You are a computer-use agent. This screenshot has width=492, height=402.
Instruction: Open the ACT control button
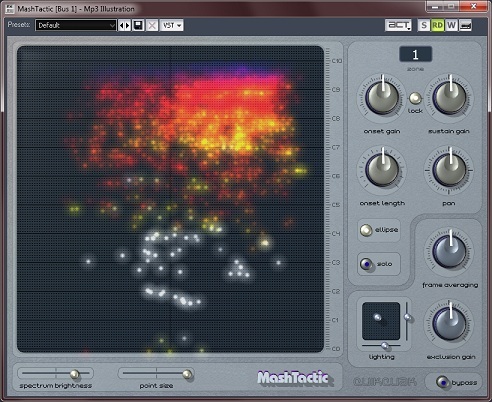click(398, 25)
